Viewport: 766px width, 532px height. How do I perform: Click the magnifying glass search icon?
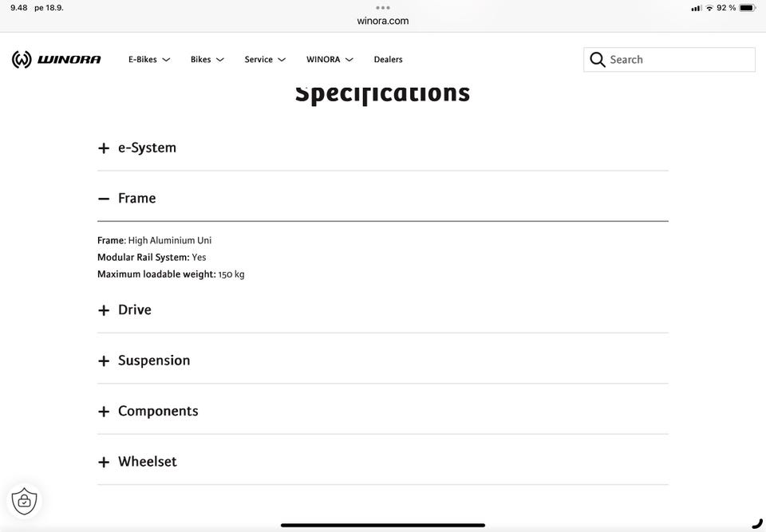597,60
